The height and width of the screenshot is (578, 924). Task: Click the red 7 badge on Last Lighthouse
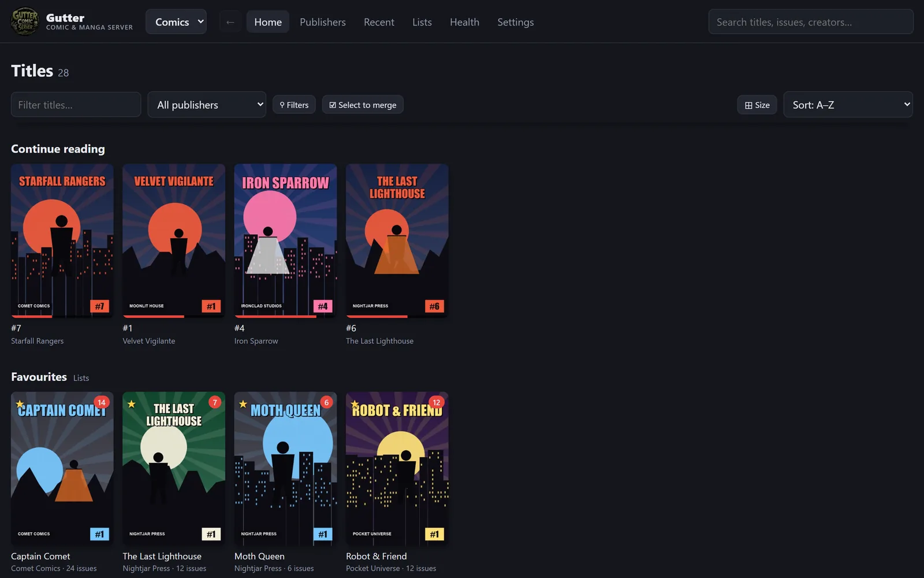click(x=215, y=402)
